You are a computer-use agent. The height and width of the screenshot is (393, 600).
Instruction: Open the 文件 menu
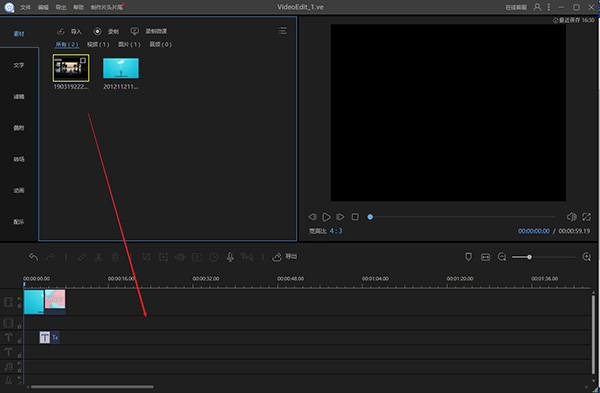(25, 7)
